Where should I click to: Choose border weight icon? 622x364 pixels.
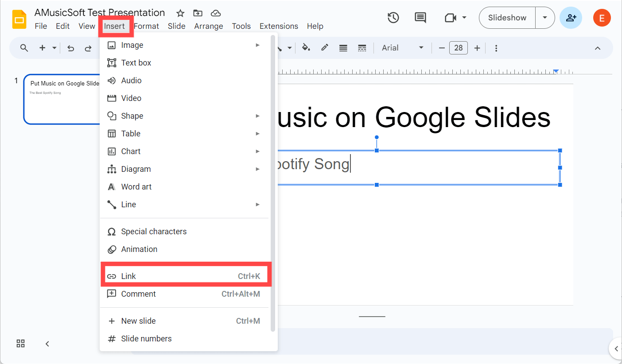click(x=343, y=48)
